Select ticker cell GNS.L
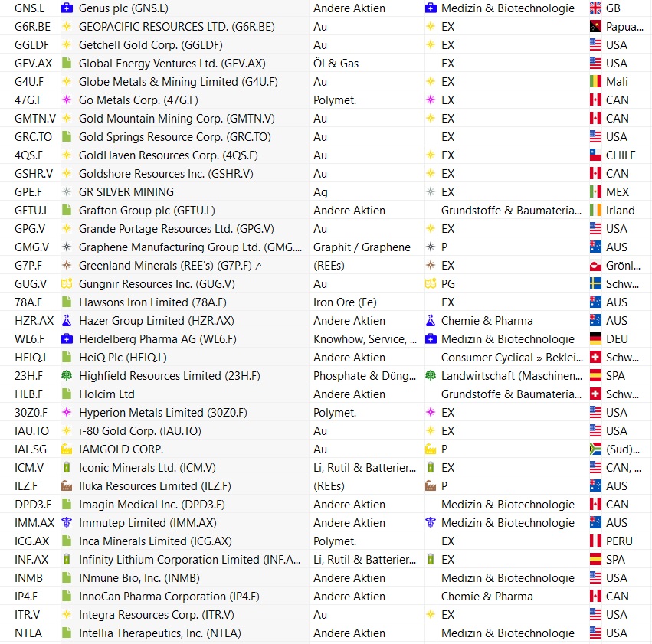This screenshot has width=652, height=644. [30, 8]
